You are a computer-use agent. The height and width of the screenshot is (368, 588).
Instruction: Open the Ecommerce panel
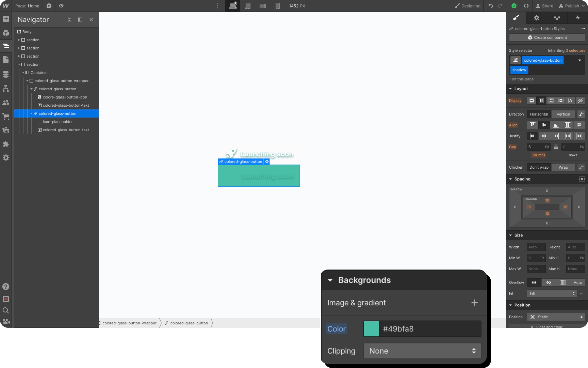tap(6, 117)
